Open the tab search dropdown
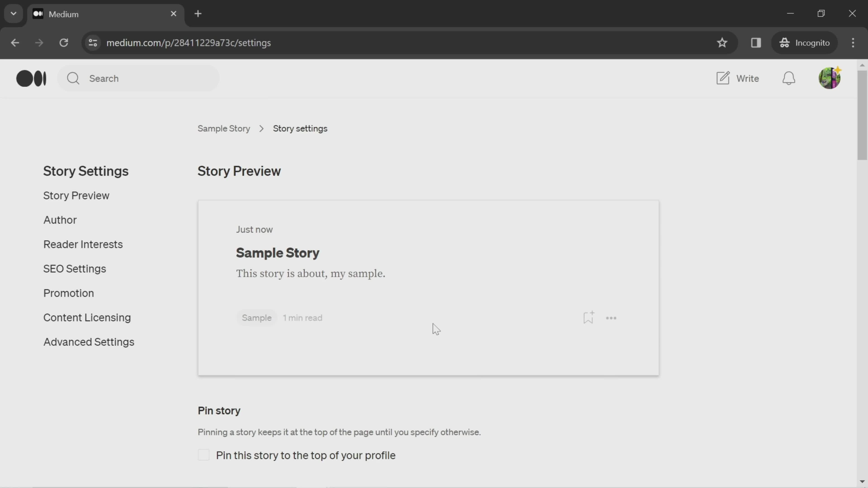Screen dimensions: 868x488 13,14
